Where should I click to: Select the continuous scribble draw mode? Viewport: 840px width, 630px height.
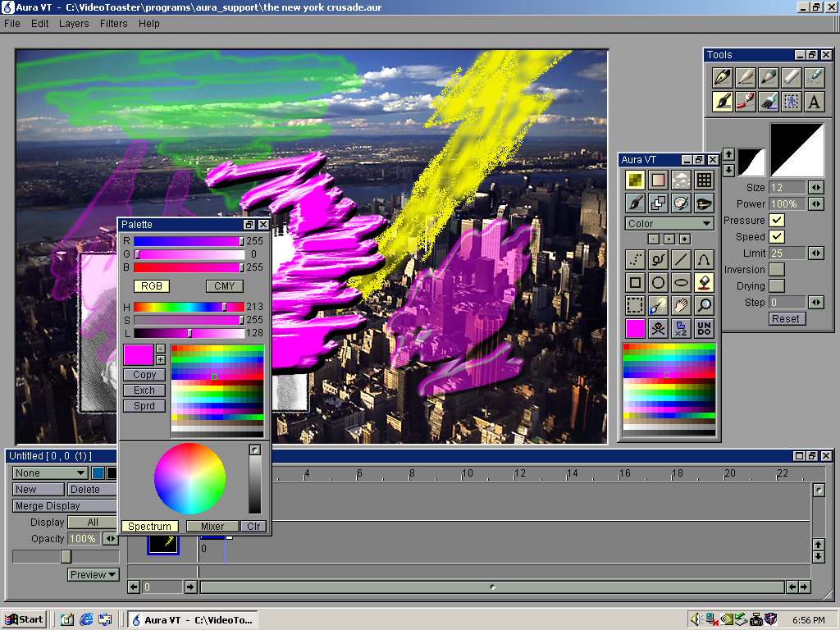tap(659, 260)
